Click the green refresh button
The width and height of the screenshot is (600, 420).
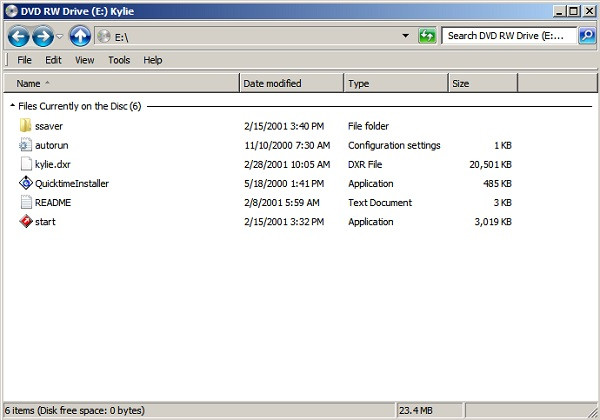(x=427, y=36)
